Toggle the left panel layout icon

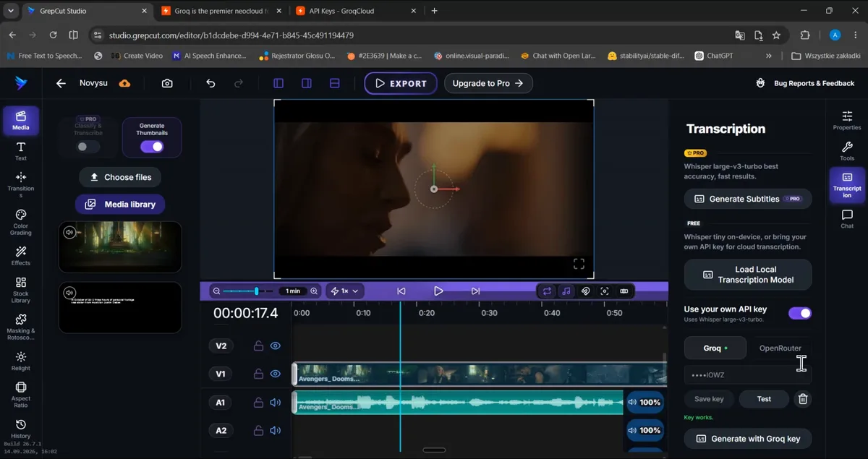(278, 83)
